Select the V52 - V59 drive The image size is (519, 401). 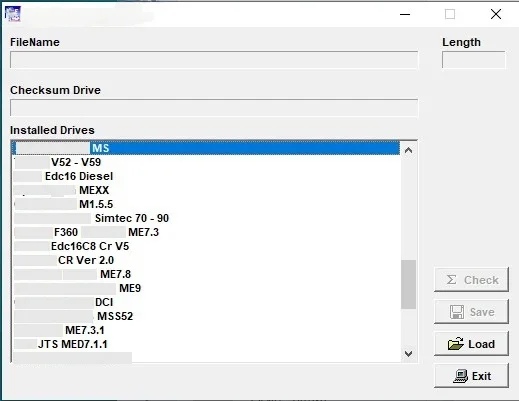pyautogui.click(x=206, y=162)
